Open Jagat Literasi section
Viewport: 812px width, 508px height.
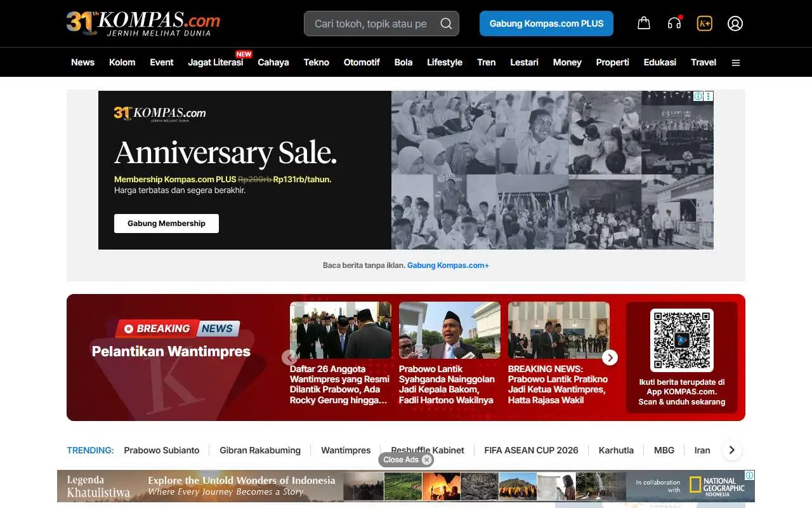(216, 62)
